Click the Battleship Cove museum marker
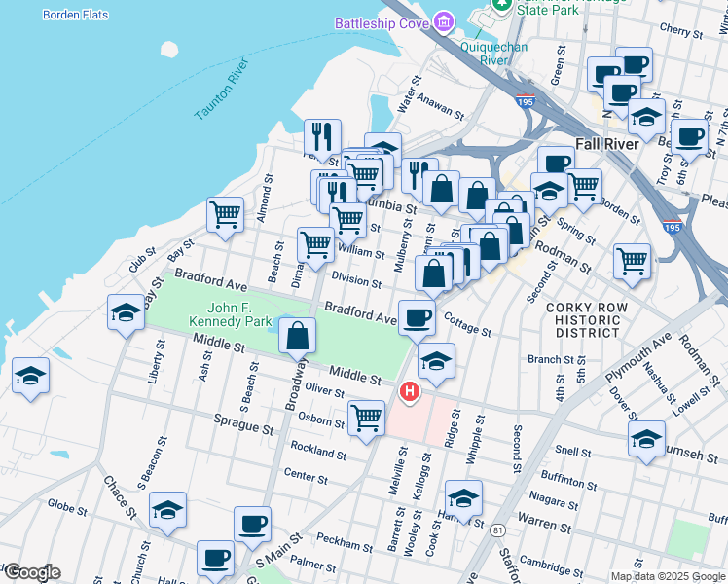The image size is (728, 584). point(444,22)
